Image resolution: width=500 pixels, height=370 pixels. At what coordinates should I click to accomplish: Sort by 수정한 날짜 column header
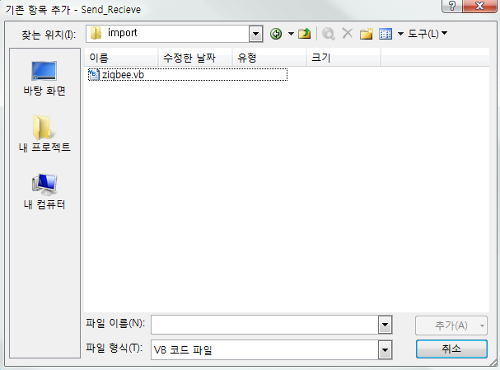(x=195, y=58)
